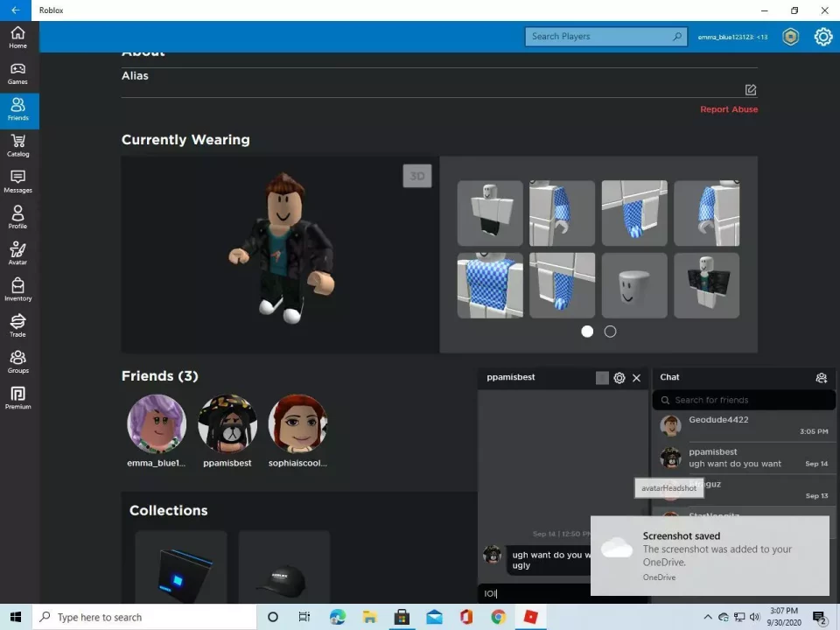Open Windows Start menu
Viewport: 840px width, 630px height.
tap(16, 617)
